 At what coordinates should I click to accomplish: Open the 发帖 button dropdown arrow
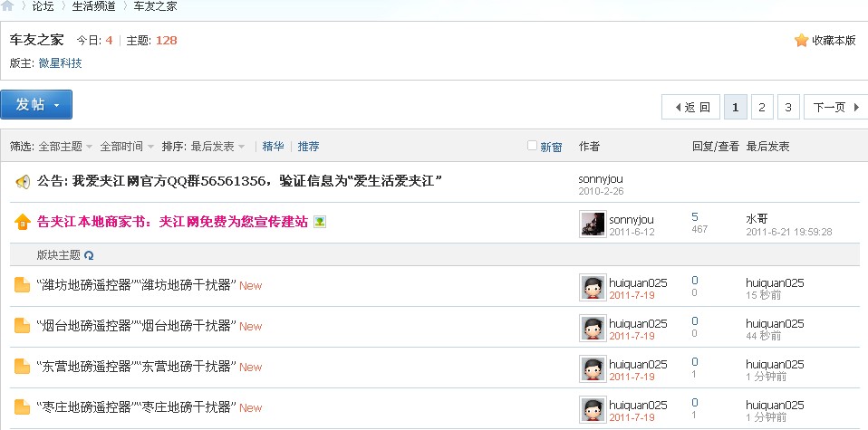click(x=56, y=105)
